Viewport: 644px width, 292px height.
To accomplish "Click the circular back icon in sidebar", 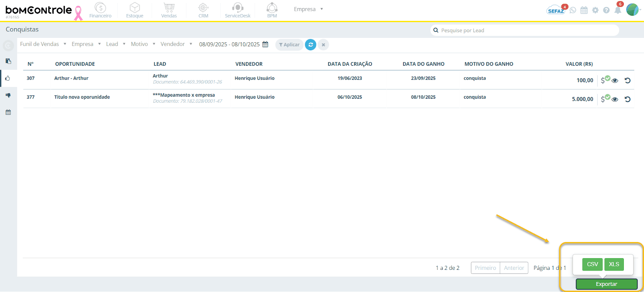I will click(8, 46).
